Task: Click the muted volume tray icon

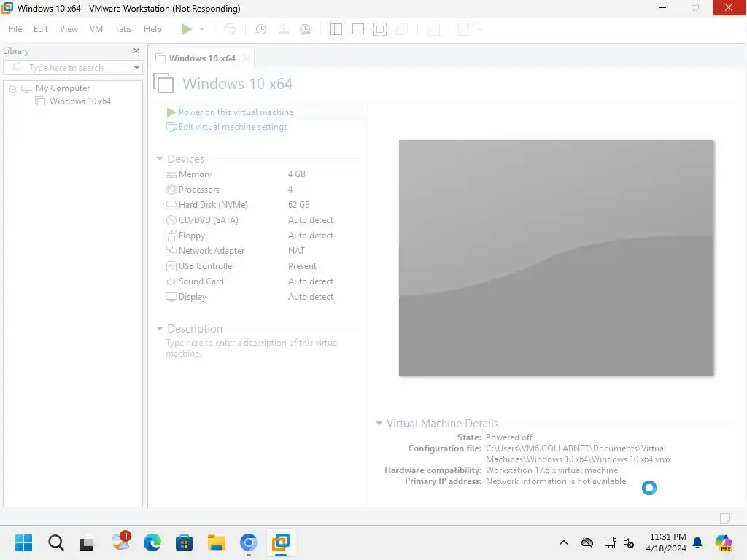Action: (629, 542)
